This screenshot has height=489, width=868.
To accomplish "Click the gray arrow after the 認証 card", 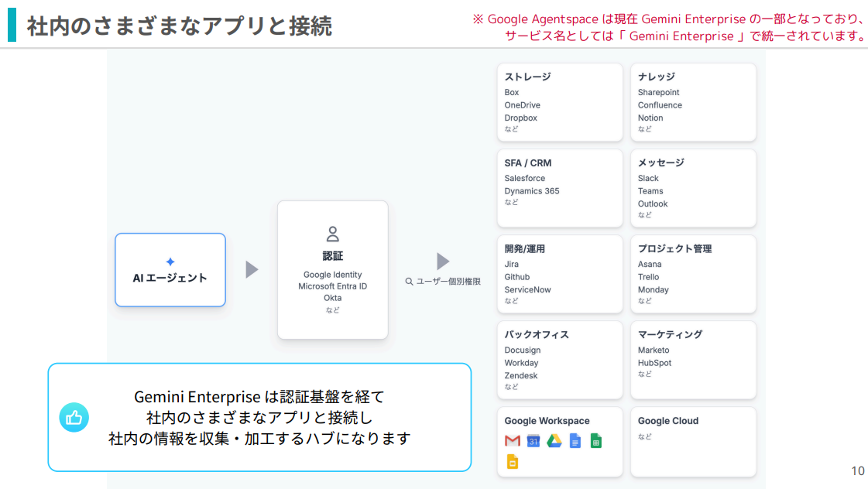I will (443, 261).
